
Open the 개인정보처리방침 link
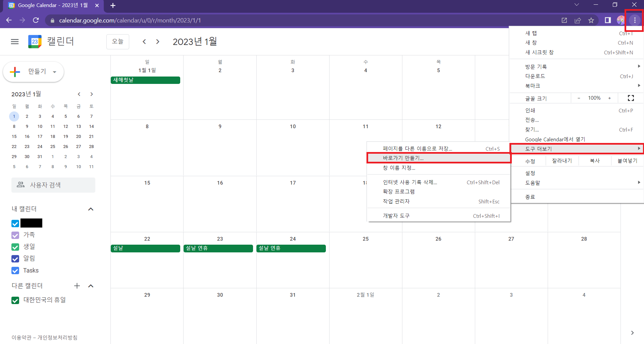[57, 337]
